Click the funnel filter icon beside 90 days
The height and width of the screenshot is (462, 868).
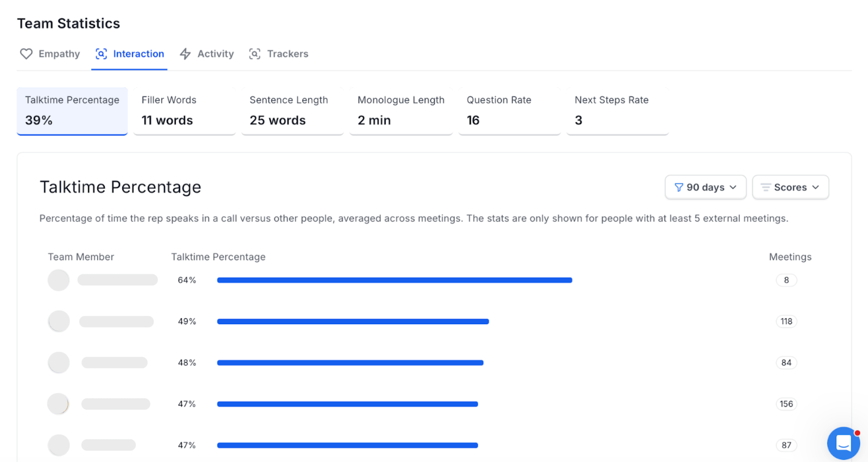678,187
